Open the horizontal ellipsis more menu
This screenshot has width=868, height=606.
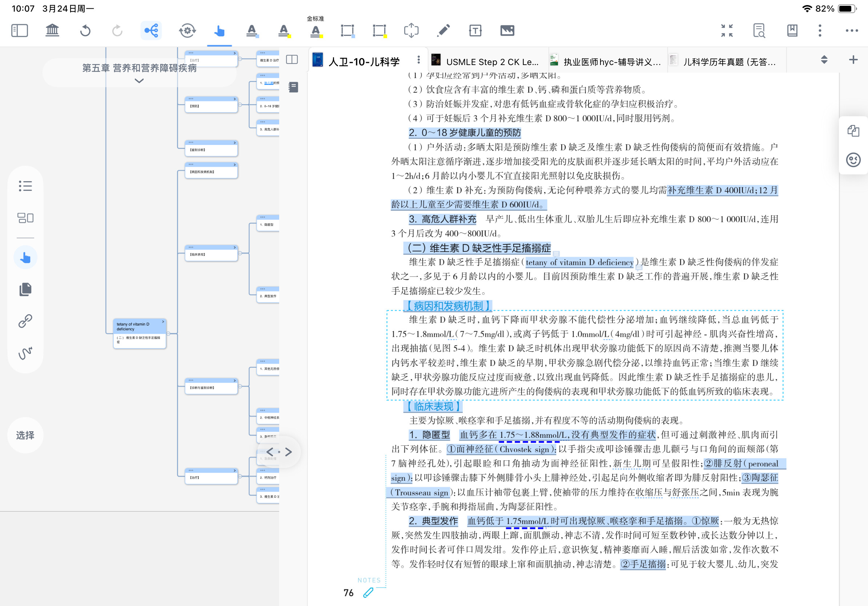pos(852,31)
